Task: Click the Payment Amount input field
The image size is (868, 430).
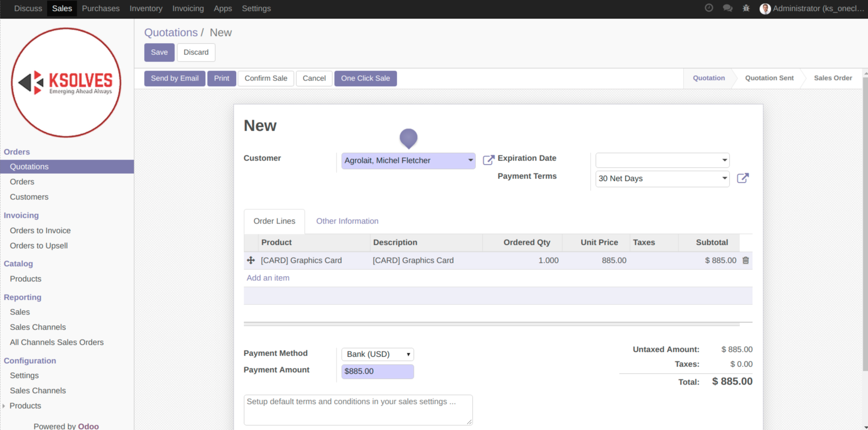Action: point(377,371)
